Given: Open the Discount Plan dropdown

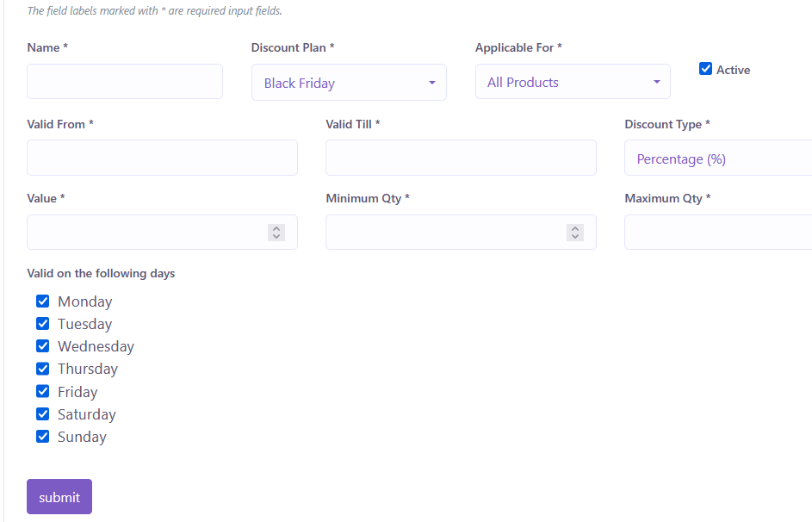Looking at the screenshot, I should pyautogui.click(x=349, y=83).
